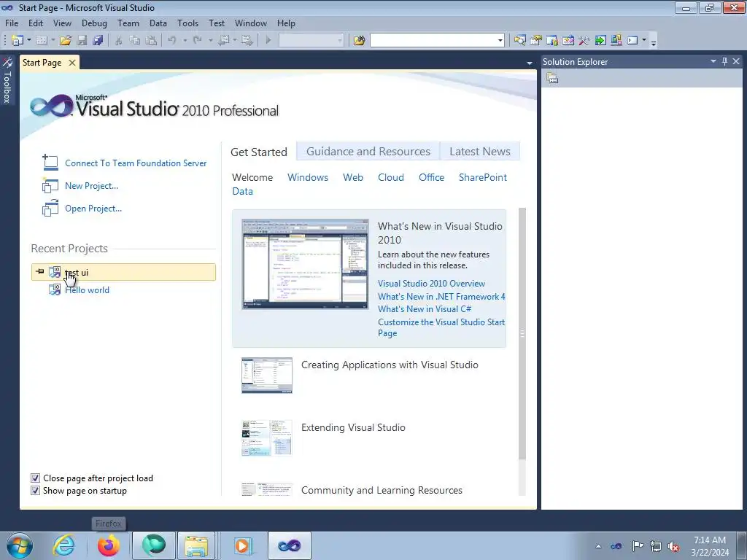The image size is (747, 560).
Task: Click the Find in Files binoculars icon
Action: [359, 41]
